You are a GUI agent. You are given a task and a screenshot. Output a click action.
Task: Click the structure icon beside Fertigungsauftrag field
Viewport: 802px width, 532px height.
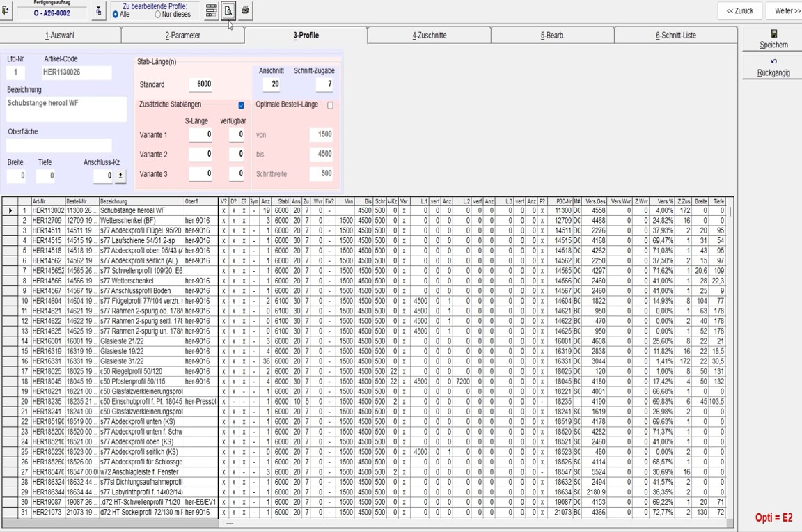(98, 11)
